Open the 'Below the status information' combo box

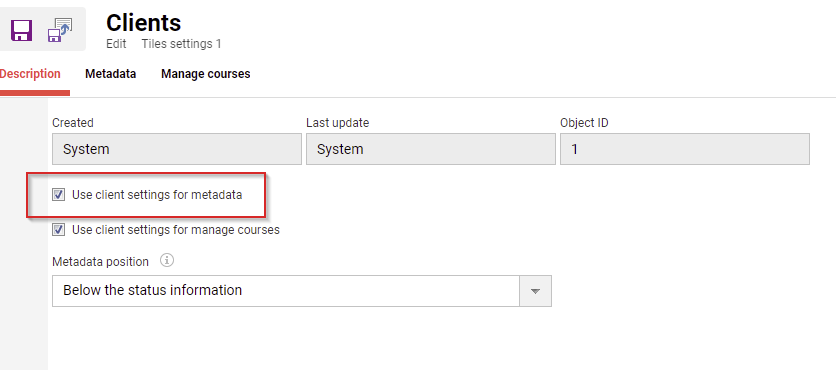pos(302,291)
